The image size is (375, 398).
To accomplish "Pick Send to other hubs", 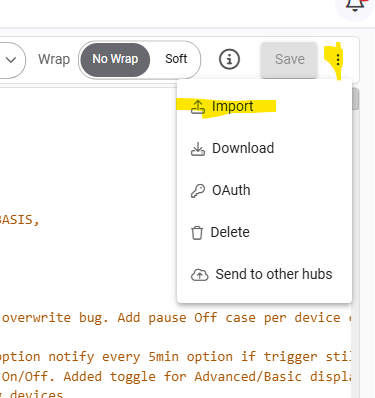I will (x=264, y=274).
